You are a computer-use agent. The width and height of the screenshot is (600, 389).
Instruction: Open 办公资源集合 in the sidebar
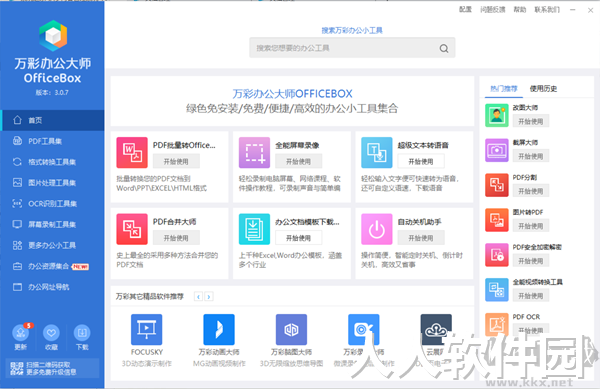52,266
